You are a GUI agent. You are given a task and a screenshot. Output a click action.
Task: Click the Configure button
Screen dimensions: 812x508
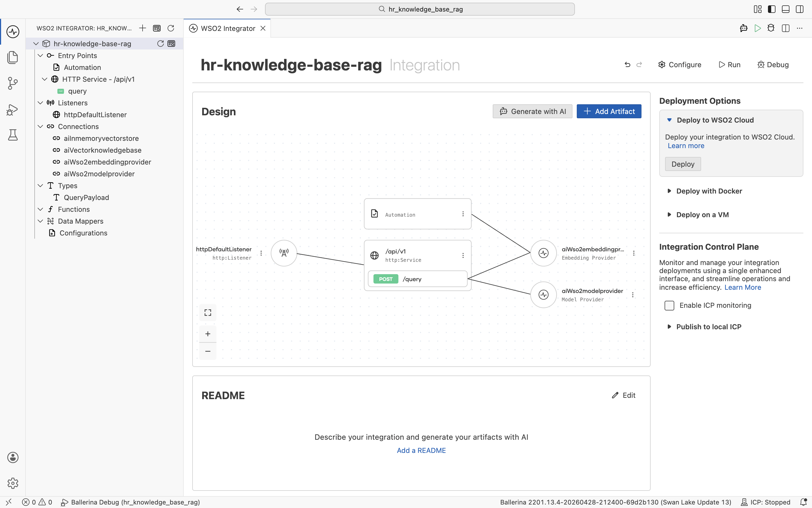point(680,65)
